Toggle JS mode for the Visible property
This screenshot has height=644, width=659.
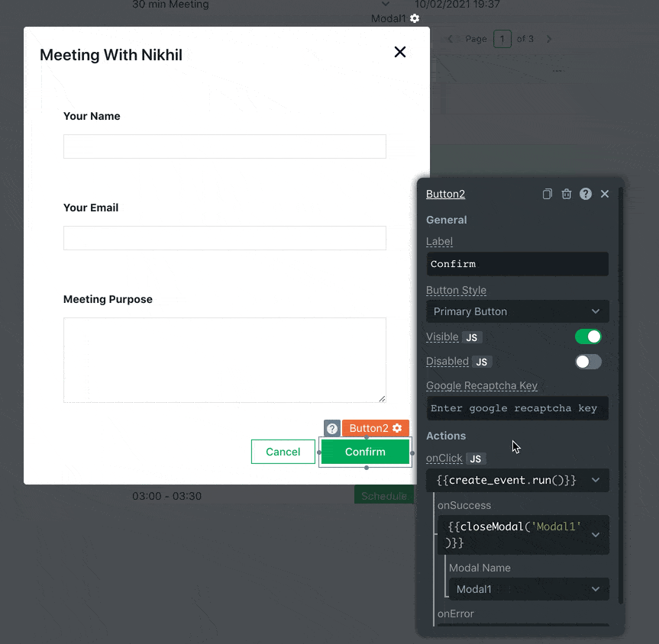click(x=472, y=337)
